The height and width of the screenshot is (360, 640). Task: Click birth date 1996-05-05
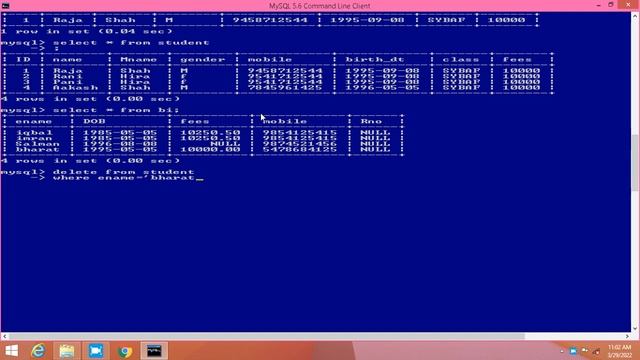pyautogui.click(x=382, y=88)
